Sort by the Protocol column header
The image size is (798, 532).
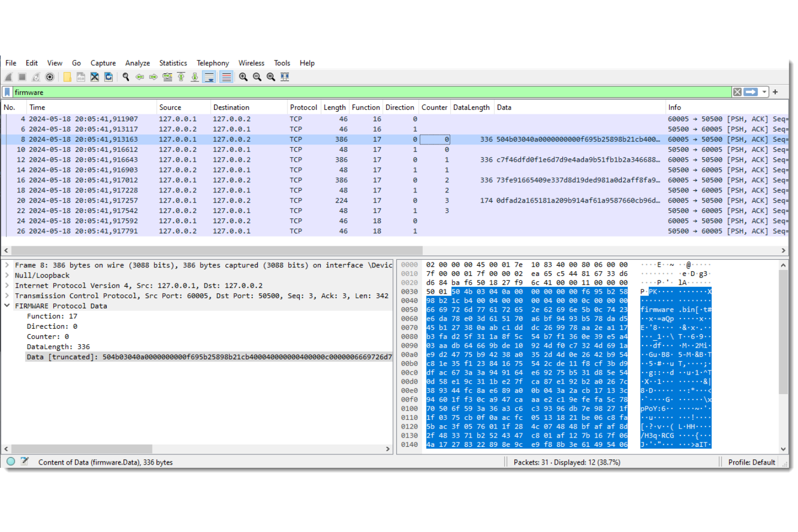pos(304,107)
